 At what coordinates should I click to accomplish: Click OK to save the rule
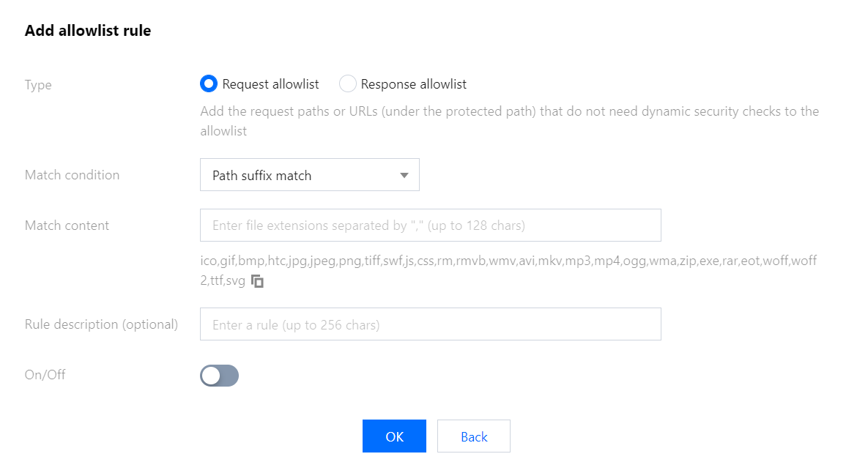tap(394, 436)
